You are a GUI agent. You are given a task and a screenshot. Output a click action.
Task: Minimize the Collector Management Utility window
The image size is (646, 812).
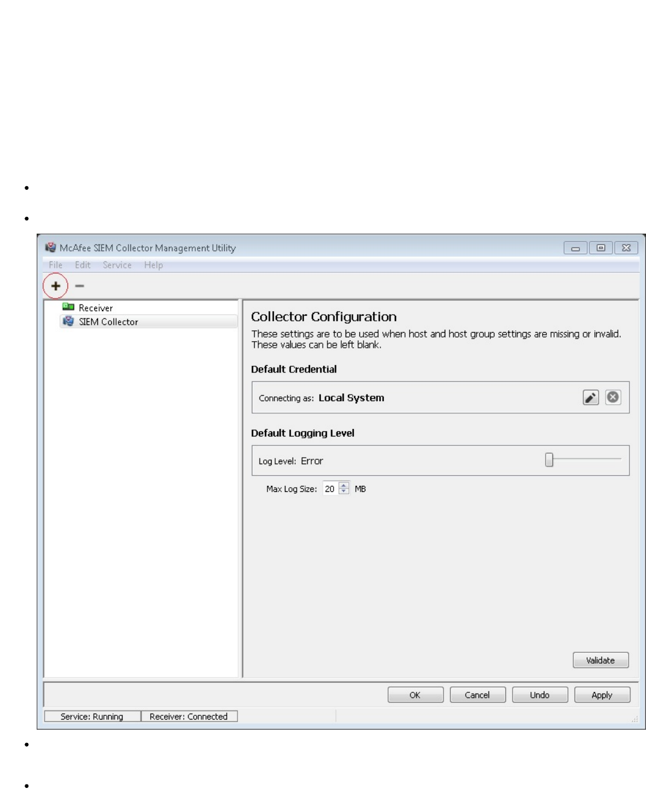click(575, 248)
